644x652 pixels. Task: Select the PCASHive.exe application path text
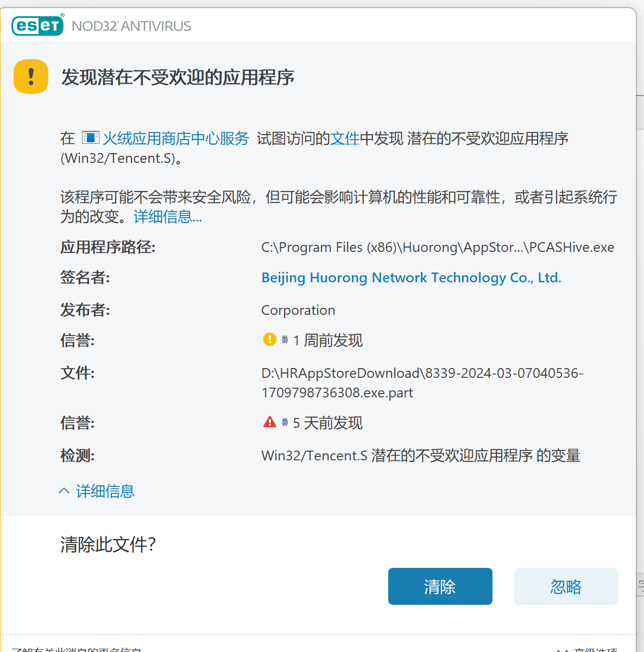pyautogui.click(x=437, y=247)
